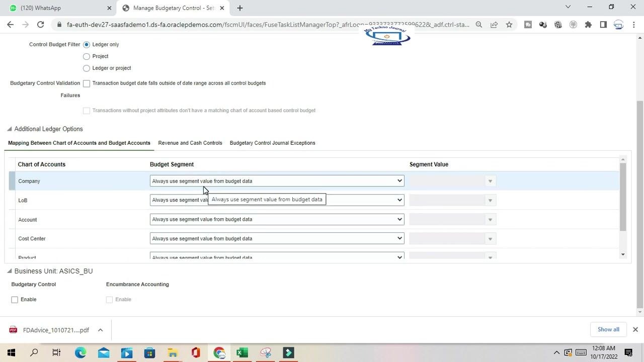Collapse Business Unit: ASICS_BU section

[9, 271]
